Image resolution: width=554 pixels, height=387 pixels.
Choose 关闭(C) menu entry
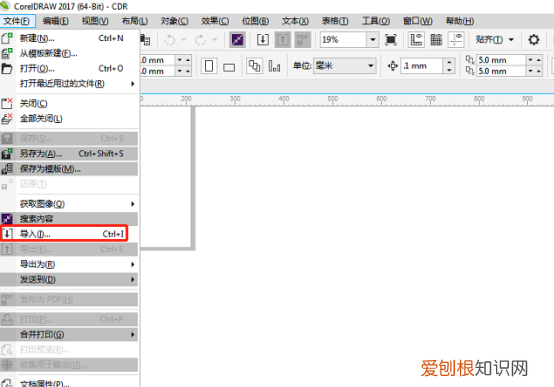[x=69, y=104]
